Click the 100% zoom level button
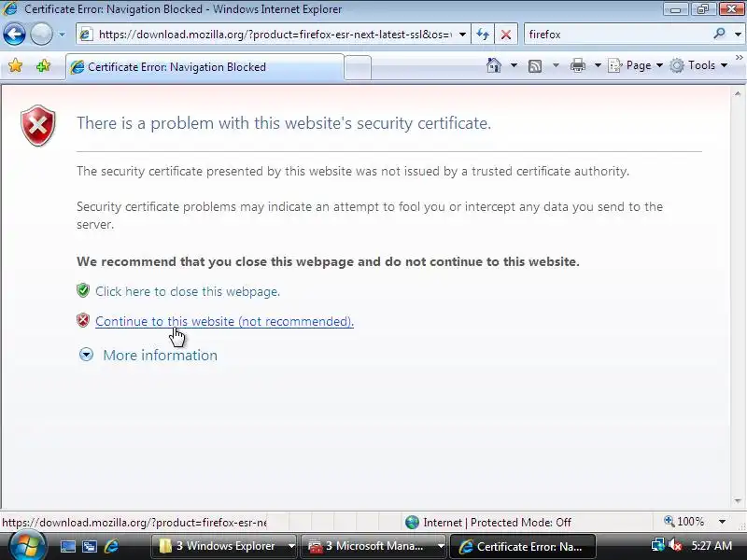Viewport: 747px width, 560px height. coord(684,522)
